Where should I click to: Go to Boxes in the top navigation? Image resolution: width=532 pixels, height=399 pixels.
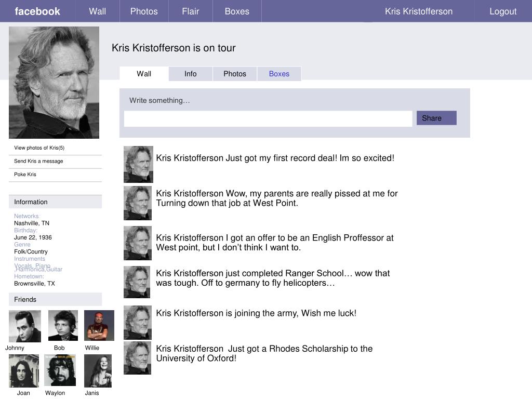[237, 11]
